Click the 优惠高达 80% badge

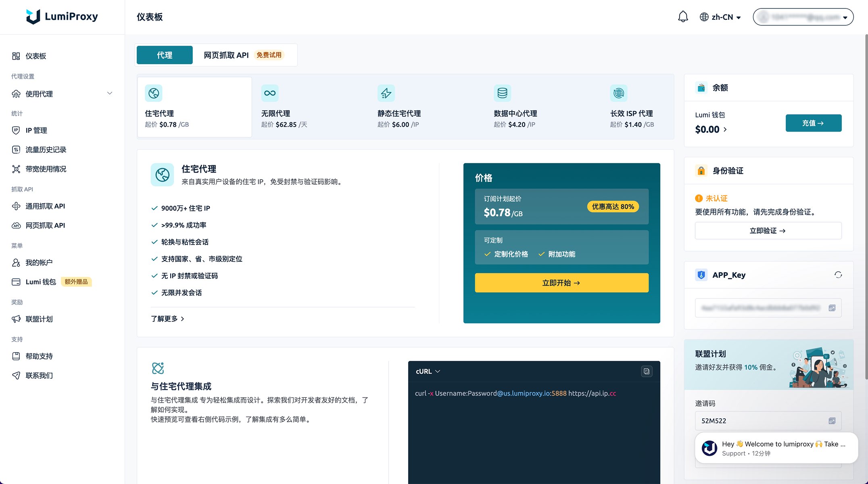pyautogui.click(x=613, y=207)
